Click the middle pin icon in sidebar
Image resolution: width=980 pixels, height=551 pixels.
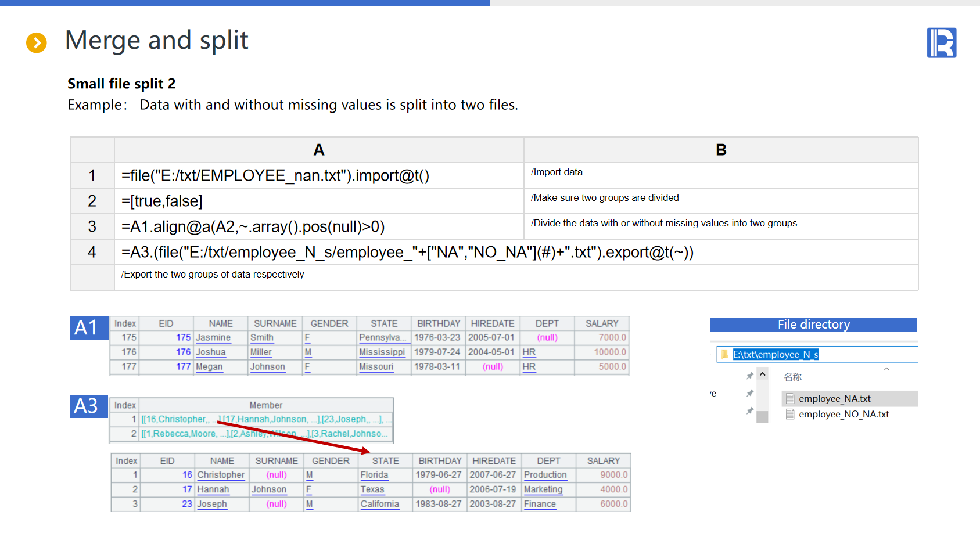[x=750, y=394]
